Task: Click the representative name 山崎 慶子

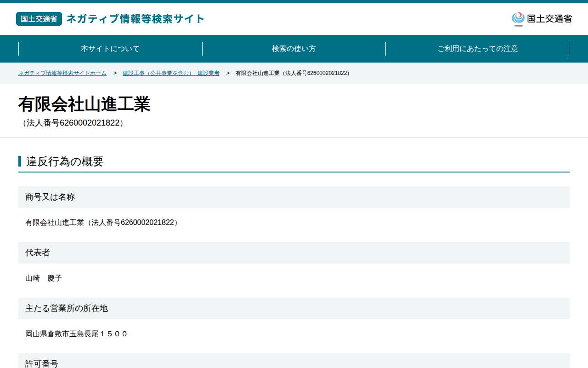Action: coord(44,278)
